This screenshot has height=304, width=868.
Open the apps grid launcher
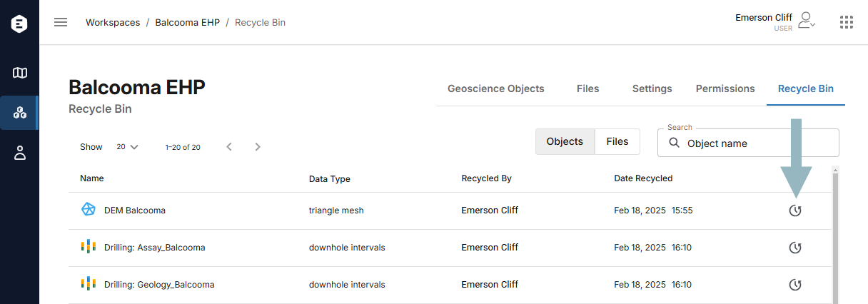[x=847, y=22]
